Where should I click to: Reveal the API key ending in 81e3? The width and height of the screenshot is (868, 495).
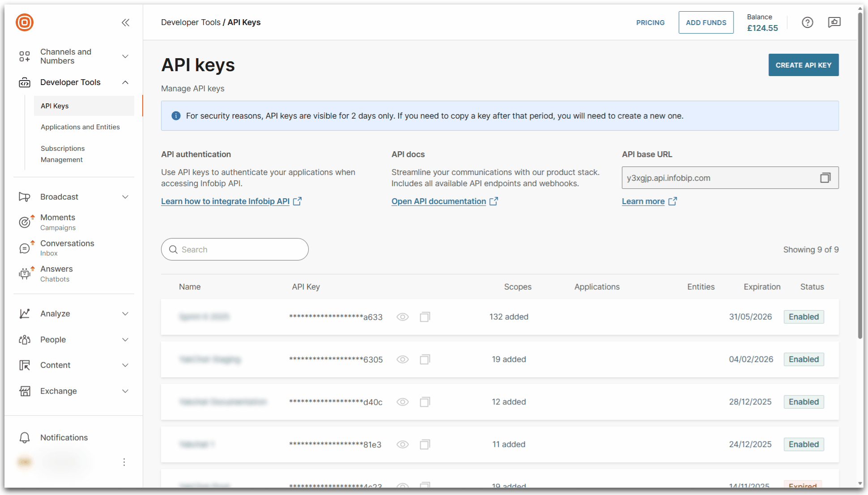tap(402, 444)
